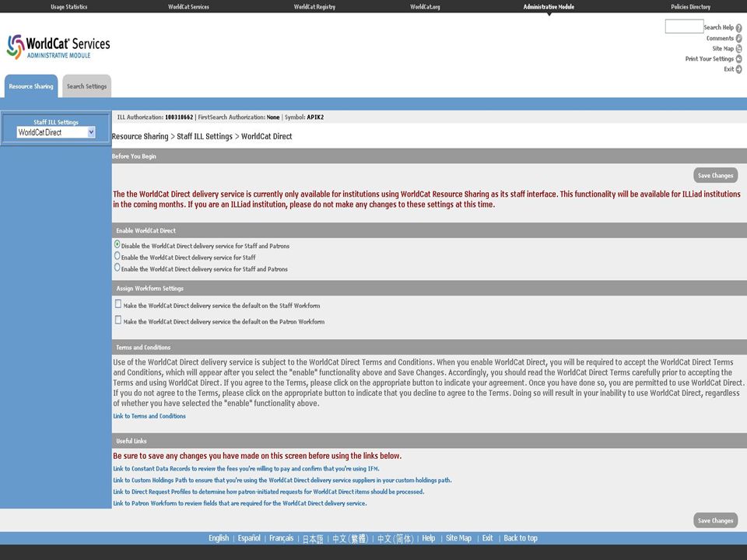The width and height of the screenshot is (747, 560).
Task: Select Disable WorldCat Direct for Staff and Patrons
Action: click(117, 244)
